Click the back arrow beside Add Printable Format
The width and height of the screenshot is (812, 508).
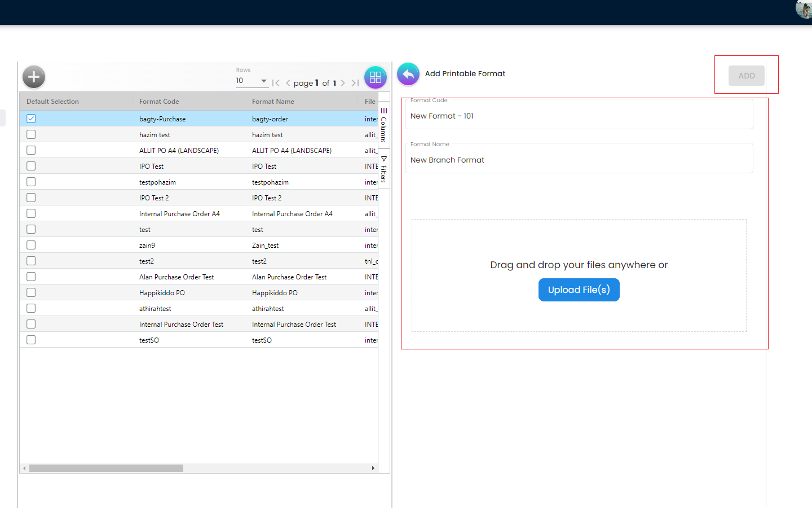(x=408, y=74)
